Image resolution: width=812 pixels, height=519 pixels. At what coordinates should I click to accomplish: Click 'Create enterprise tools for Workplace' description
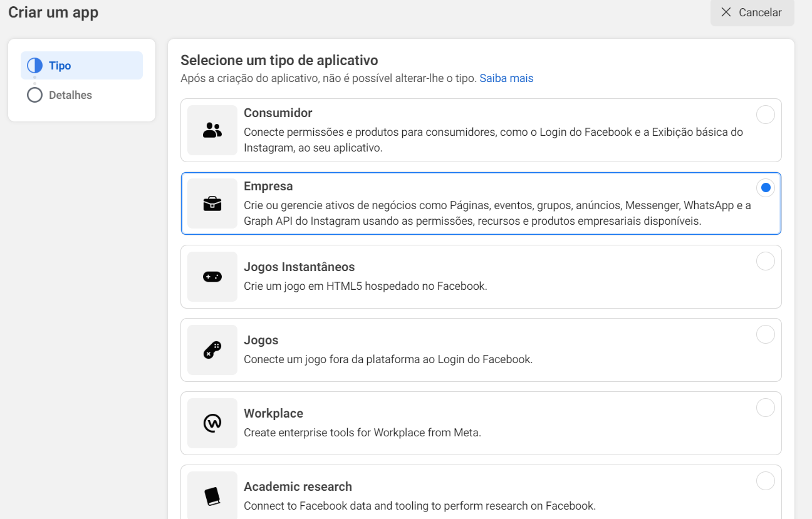362,433
